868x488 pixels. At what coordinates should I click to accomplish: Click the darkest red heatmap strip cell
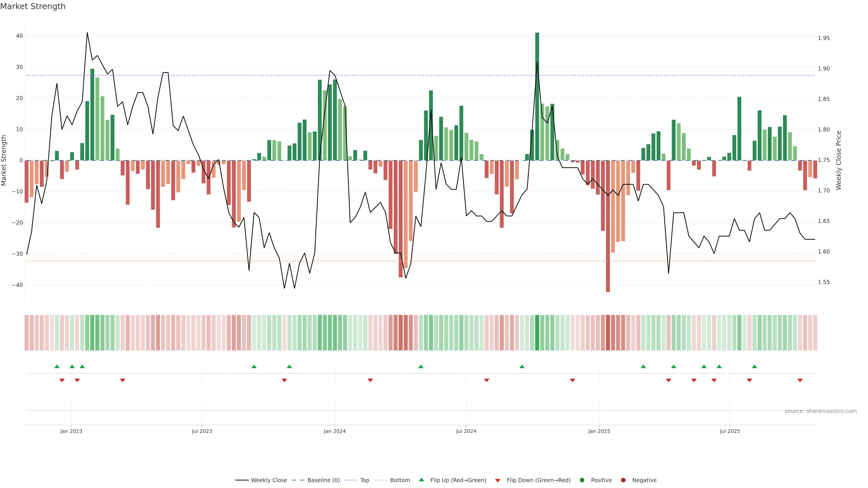click(608, 333)
